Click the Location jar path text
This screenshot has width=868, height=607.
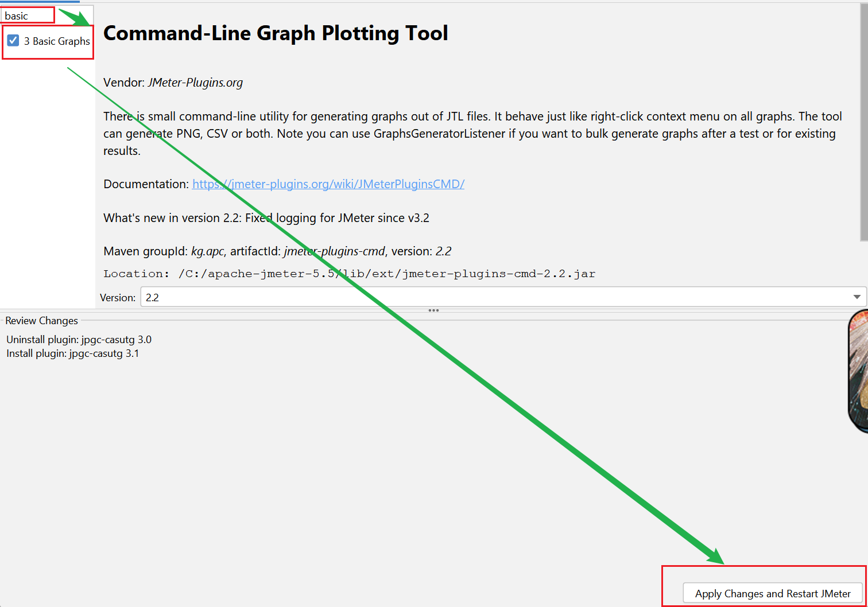tap(350, 274)
